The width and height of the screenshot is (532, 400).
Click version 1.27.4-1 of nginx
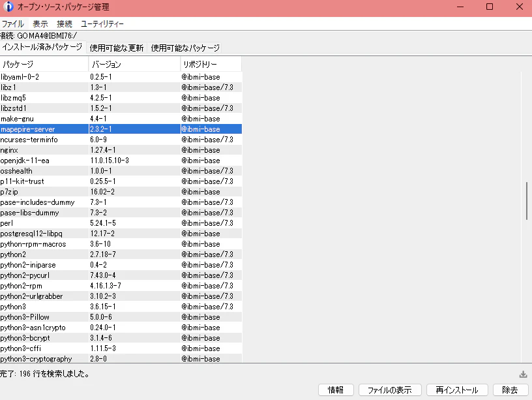tap(103, 150)
